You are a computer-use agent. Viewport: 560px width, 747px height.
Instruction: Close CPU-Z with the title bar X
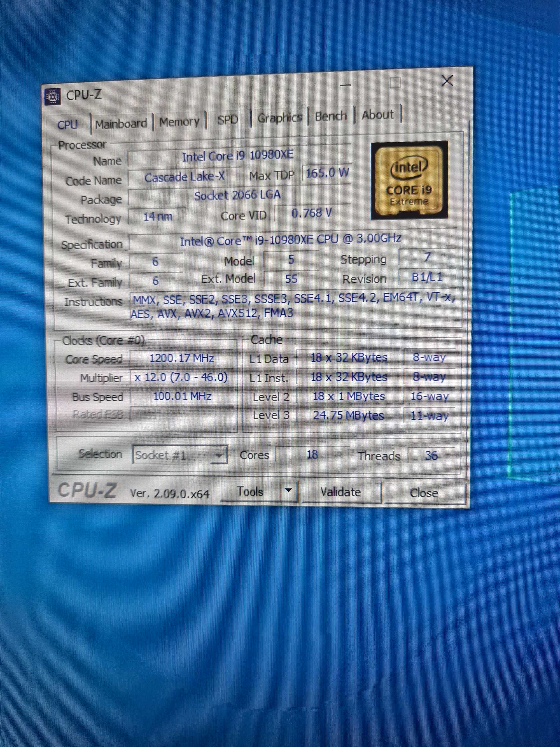[447, 81]
